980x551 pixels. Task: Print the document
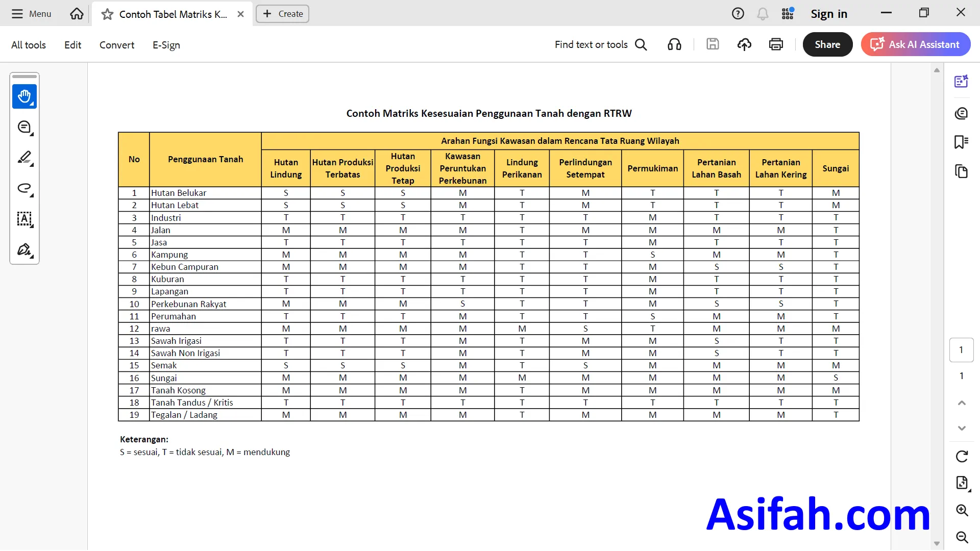tap(776, 45)
